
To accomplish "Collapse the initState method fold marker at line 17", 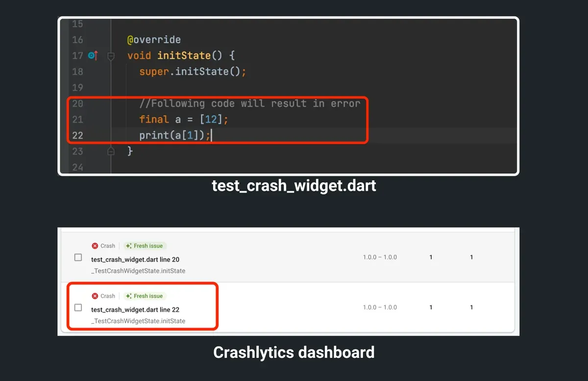I will pos(111,56).
